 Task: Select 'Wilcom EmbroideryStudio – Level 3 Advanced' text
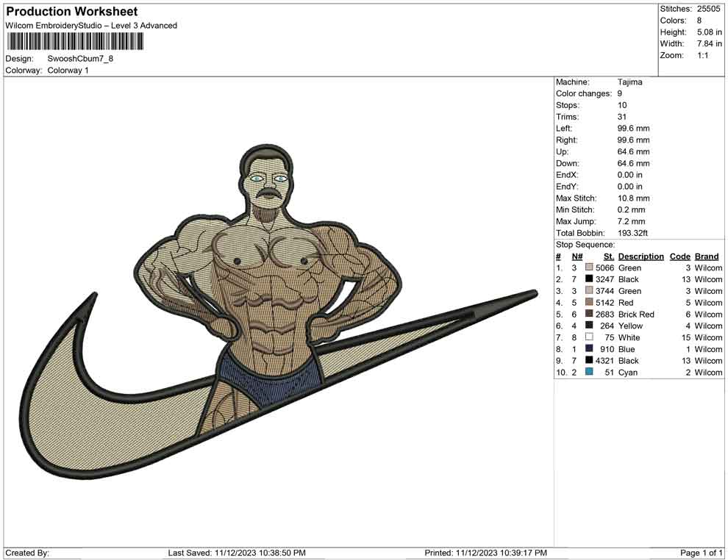91,26
